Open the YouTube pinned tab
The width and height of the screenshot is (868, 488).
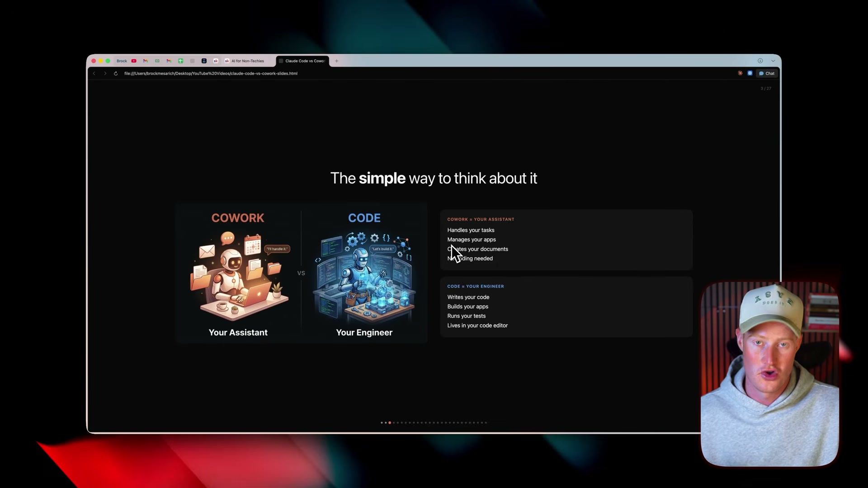[134, 61]
